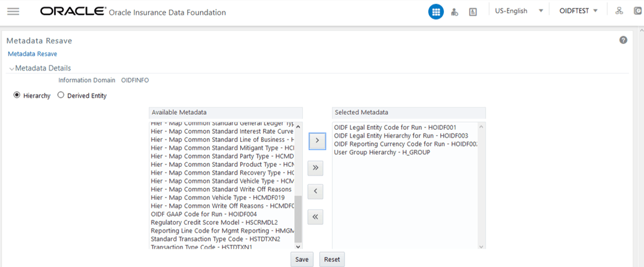Viewport: 644px width, 267px height.
Task: Move all items right with >> button
Action: pyautogui.click(x=316, y=168)
